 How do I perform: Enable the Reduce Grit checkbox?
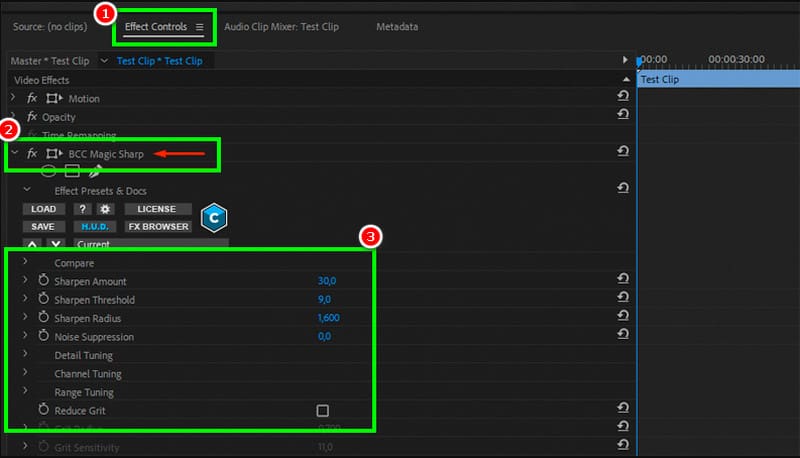tap(322, 411)
